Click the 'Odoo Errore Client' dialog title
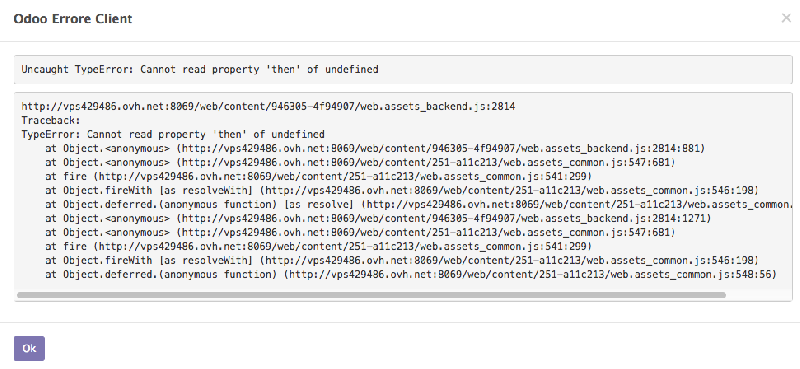The image size is (800, 369). coord(73,19)
